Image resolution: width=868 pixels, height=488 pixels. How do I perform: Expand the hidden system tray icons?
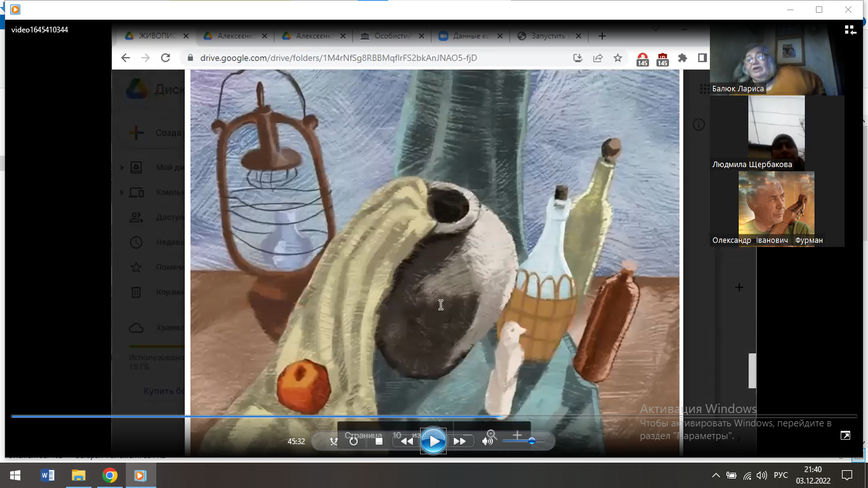point(715,475)
